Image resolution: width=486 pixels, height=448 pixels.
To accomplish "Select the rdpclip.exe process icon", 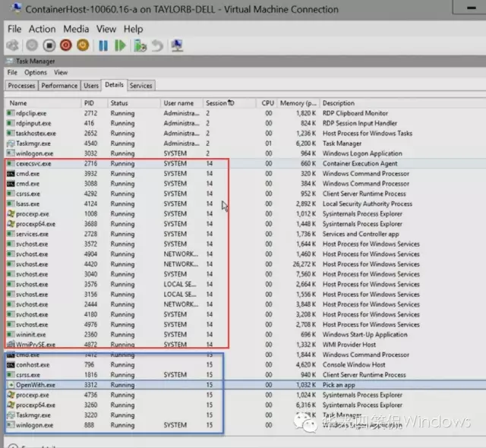I will (11, 113).
